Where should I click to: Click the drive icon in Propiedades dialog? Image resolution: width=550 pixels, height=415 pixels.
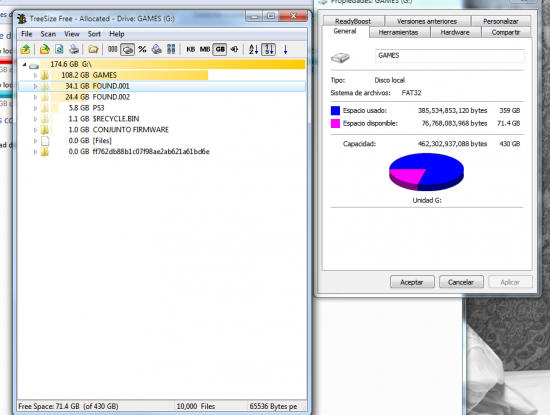tap(340, 57)
